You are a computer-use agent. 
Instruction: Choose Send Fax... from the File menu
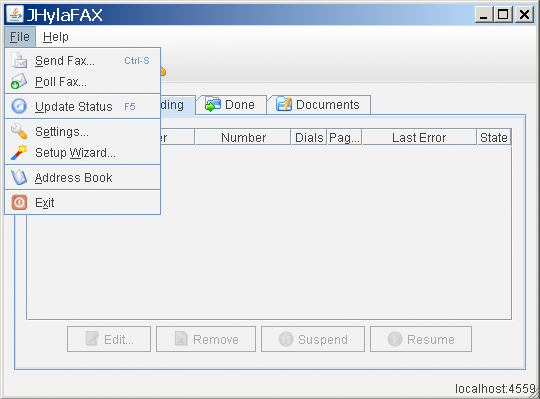[x=83, y=61]
